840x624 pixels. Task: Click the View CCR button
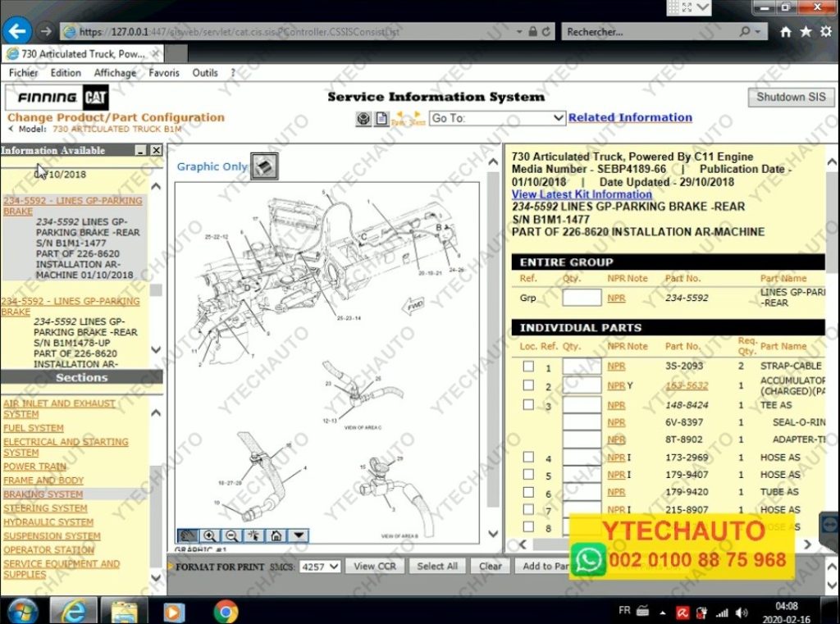pyautogui.click(x=374, y=566)
